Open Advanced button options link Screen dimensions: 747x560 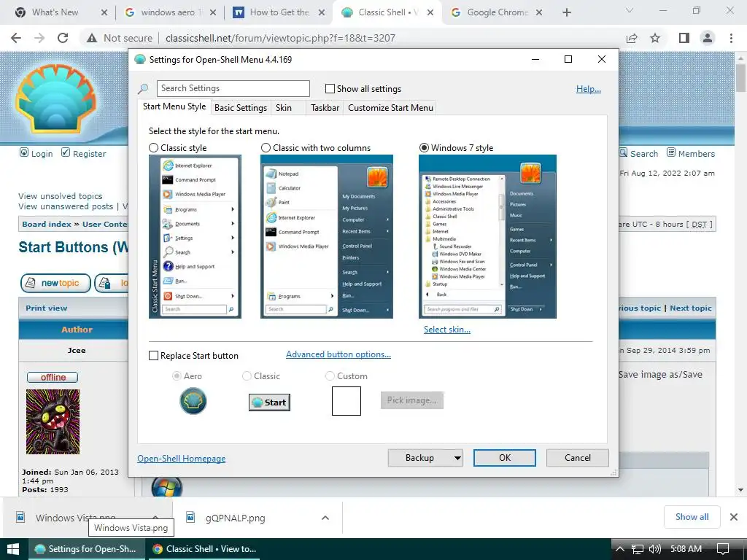(338, 354)
